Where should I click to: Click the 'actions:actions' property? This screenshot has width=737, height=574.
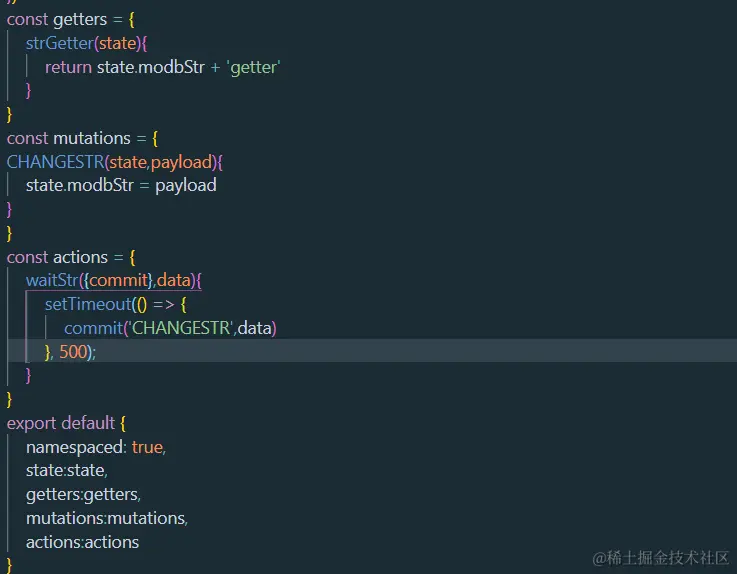click(82, 543)
